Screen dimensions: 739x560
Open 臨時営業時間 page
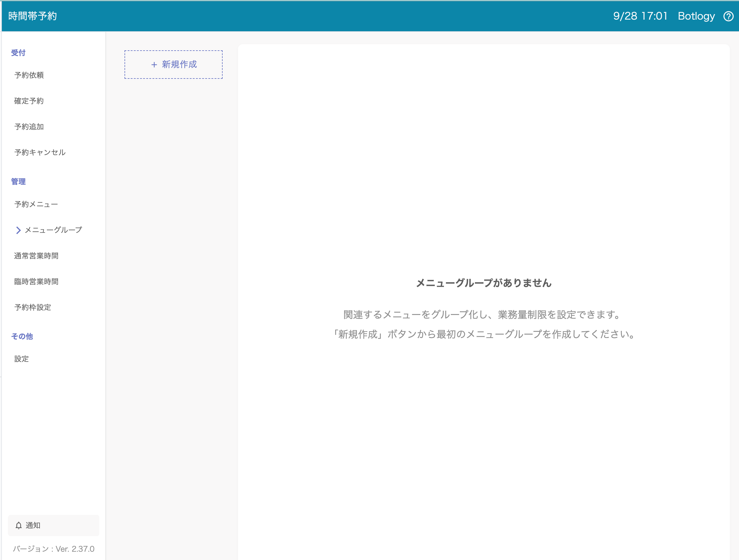[36, 281]
